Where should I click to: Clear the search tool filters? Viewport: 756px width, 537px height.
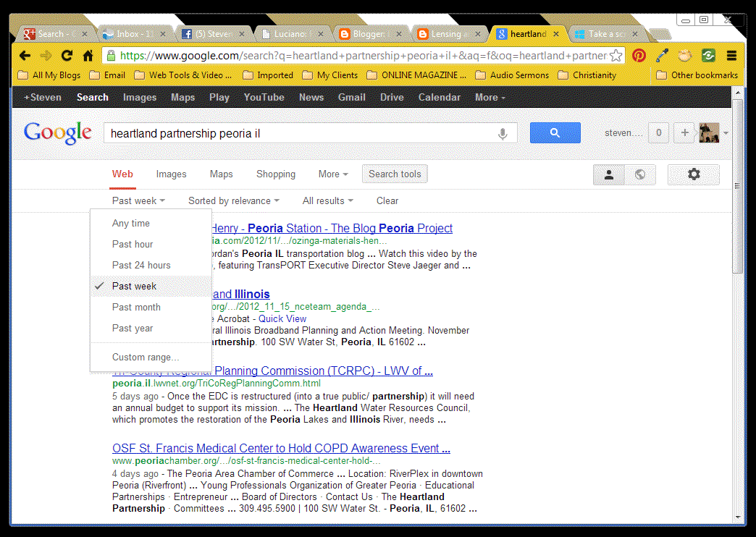pos(387,201)
